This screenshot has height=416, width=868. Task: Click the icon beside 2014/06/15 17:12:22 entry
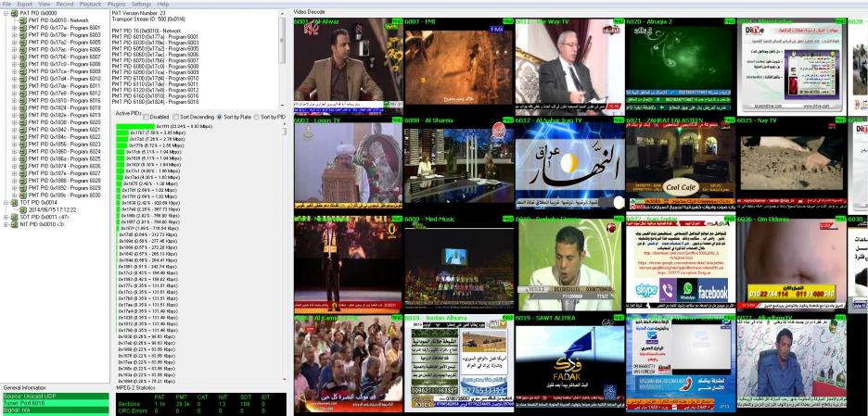click(x=22, y=209)
